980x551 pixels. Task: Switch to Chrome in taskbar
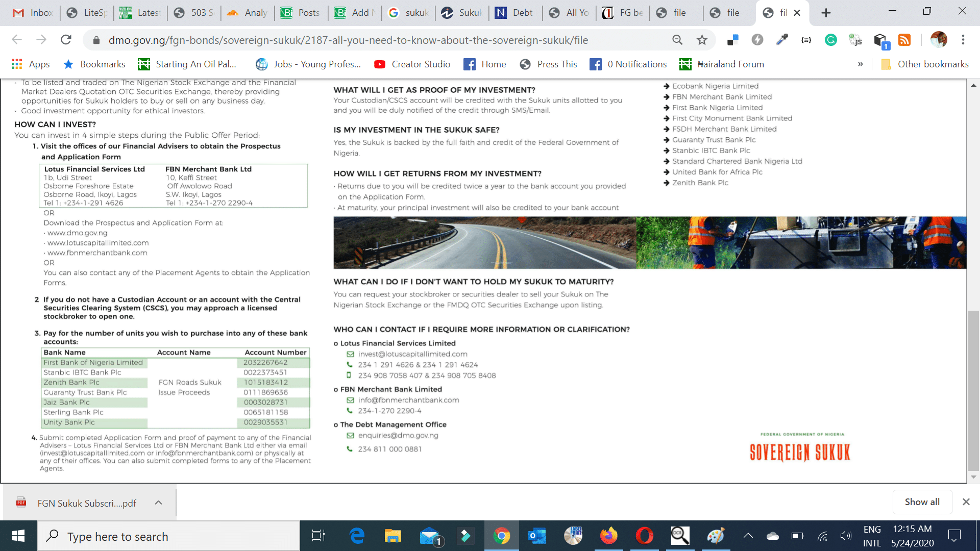502,536
